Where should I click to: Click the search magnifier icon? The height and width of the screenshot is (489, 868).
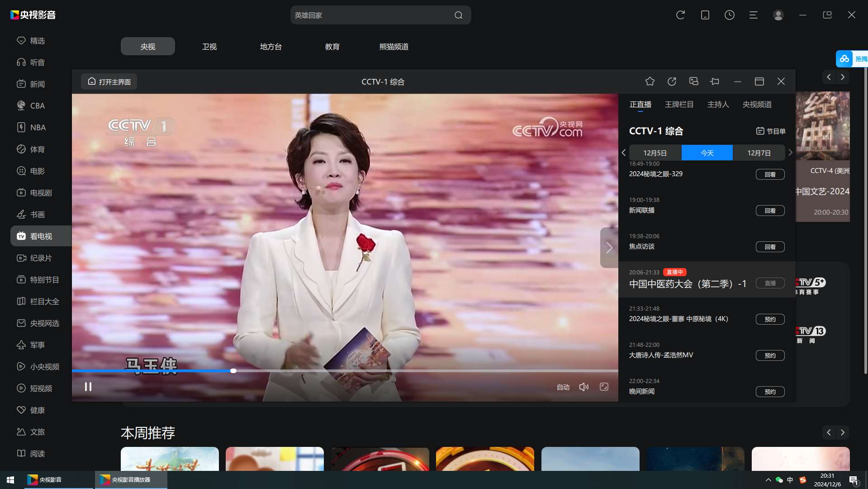[458, 15]
